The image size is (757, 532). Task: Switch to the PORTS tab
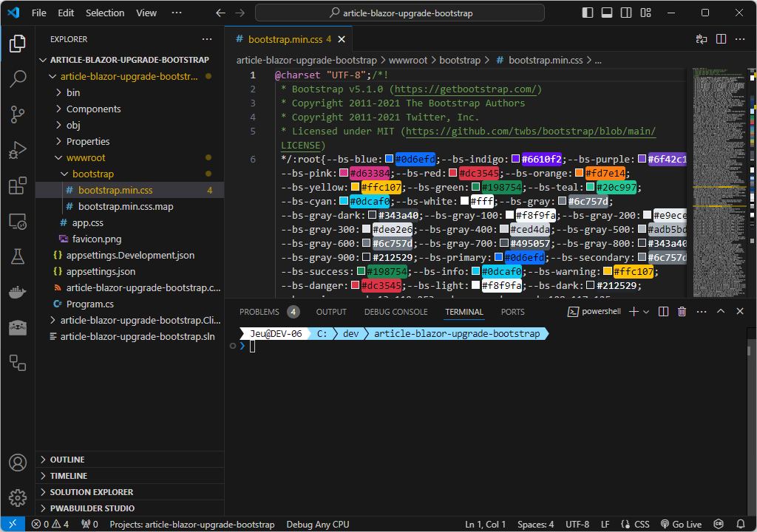pyautogui.click(x=513, y=312)
